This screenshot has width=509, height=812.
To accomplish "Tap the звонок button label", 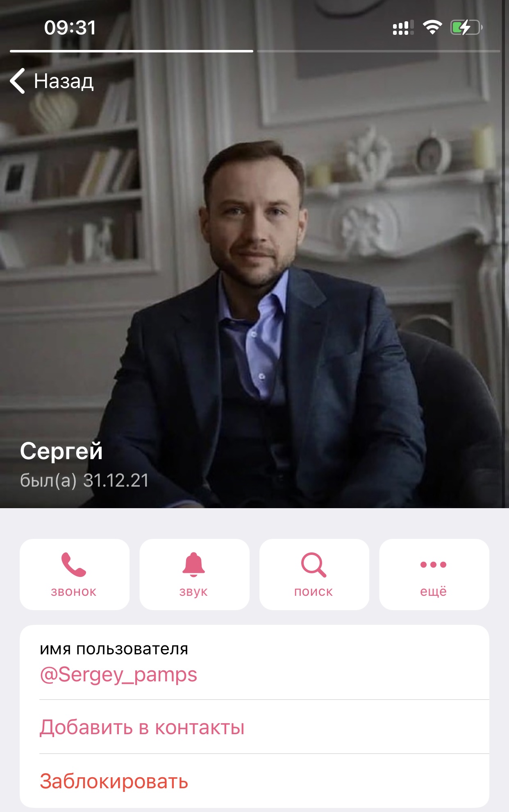I will (74, 592).
